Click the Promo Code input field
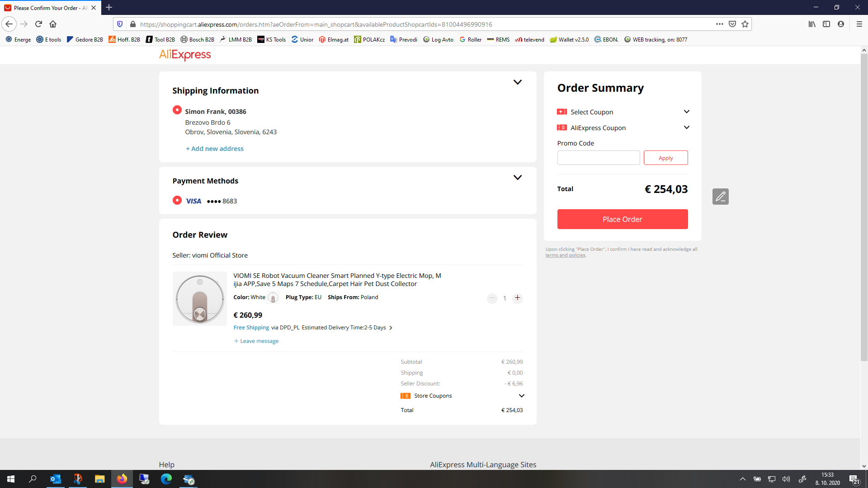Image resolution: width=868 pixels, height=488 pixels. (598, 158)
